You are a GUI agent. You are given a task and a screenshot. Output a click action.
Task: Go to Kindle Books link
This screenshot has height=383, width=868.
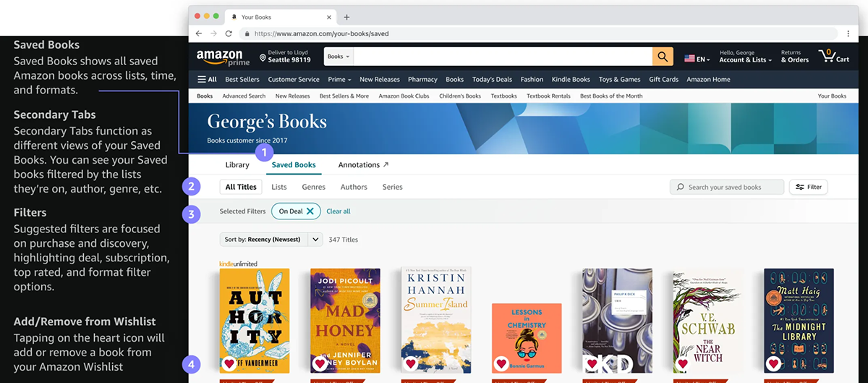(571, 80)
